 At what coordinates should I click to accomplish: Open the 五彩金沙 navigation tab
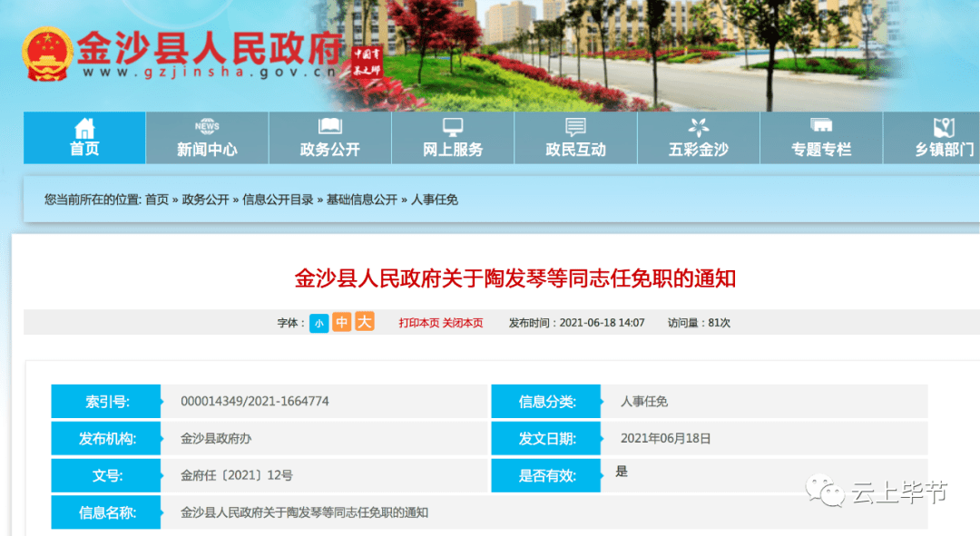point(698,138)
